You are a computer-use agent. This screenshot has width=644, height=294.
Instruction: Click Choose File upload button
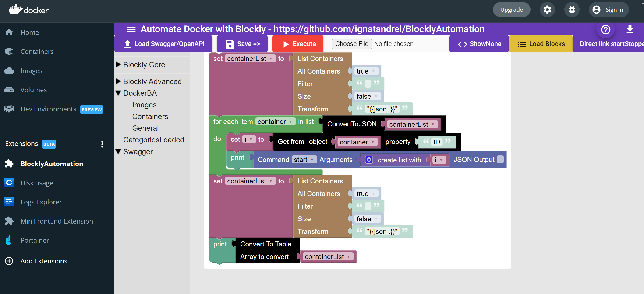pyautogui.click(x=351, y=44)
